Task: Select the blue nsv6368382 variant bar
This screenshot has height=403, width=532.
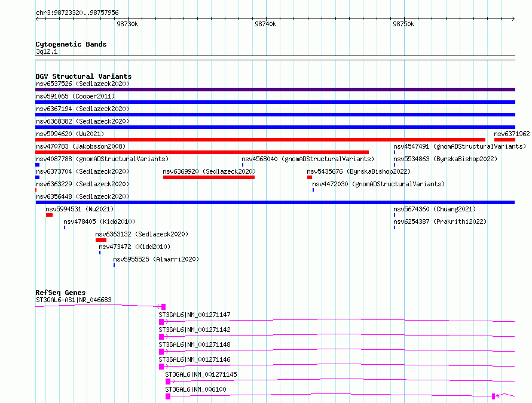Action: (275, 127)
